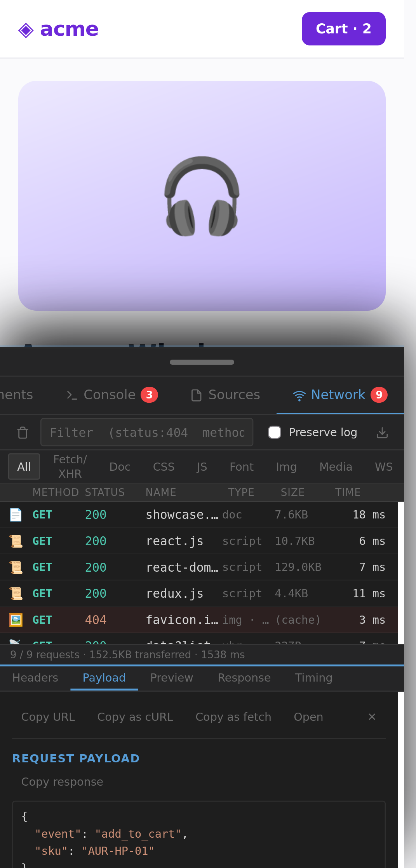
Task: Sort by the METHOD column header
Action: coord(56,492)
